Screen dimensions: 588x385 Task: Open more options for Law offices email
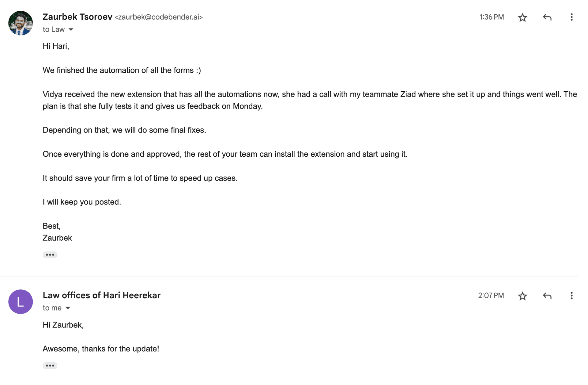pyautogui.click(x=571, y=296)
